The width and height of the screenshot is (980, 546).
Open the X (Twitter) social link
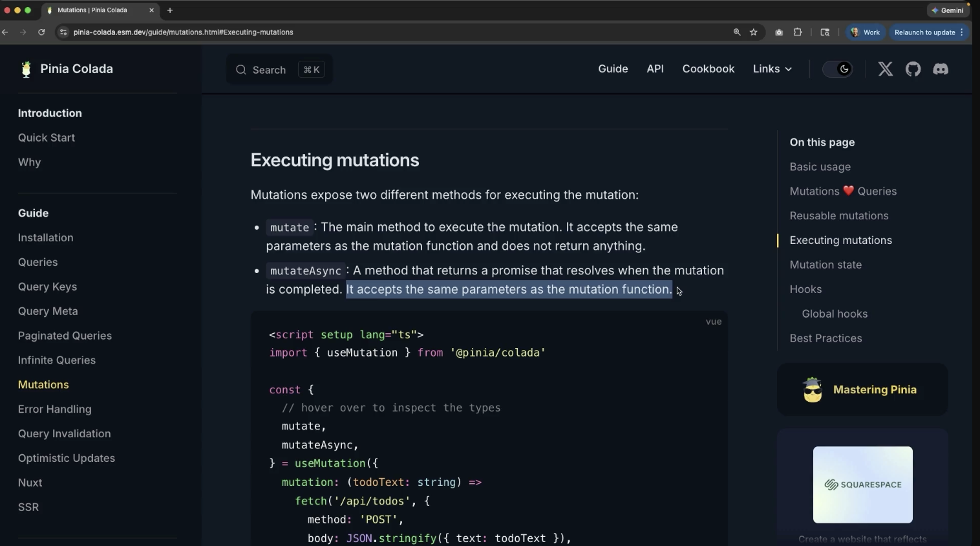pos(885,69)
